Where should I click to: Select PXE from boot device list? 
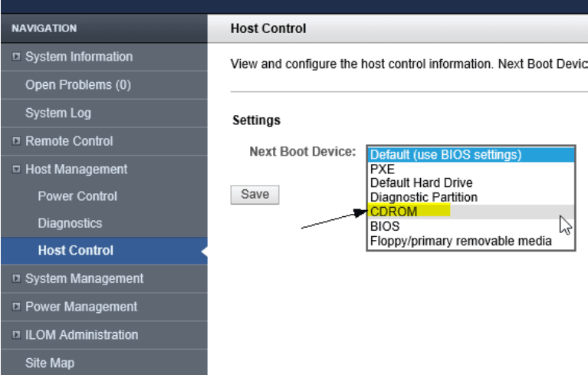(x=382, y=169)
